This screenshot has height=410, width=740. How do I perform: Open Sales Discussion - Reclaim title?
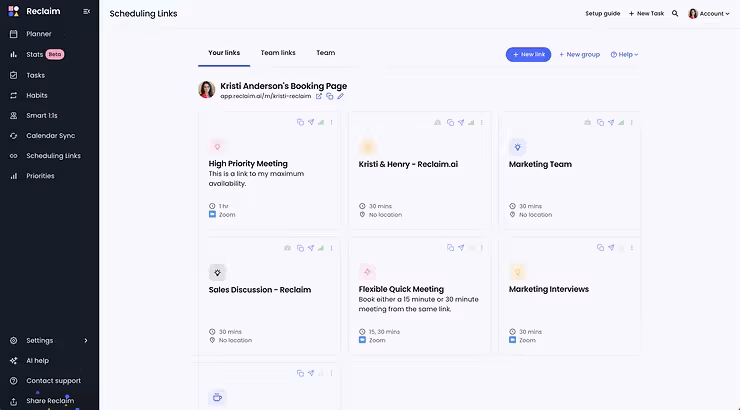click(260, 290)
